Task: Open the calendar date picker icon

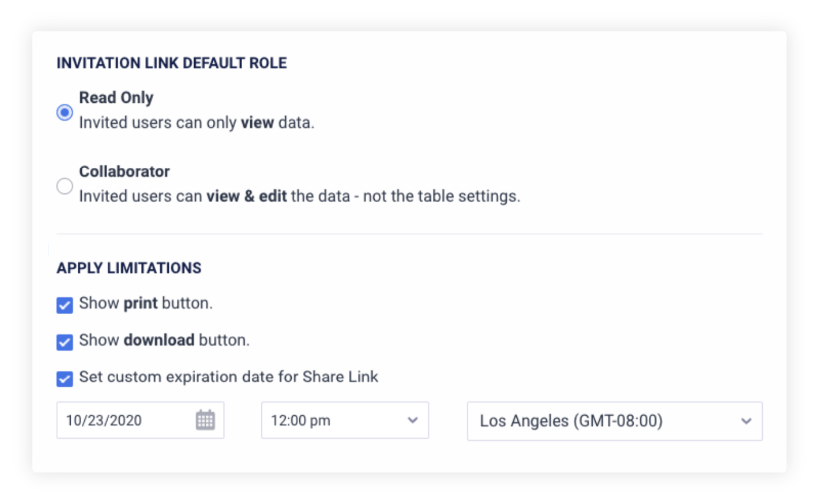Action: pos(205,420)
